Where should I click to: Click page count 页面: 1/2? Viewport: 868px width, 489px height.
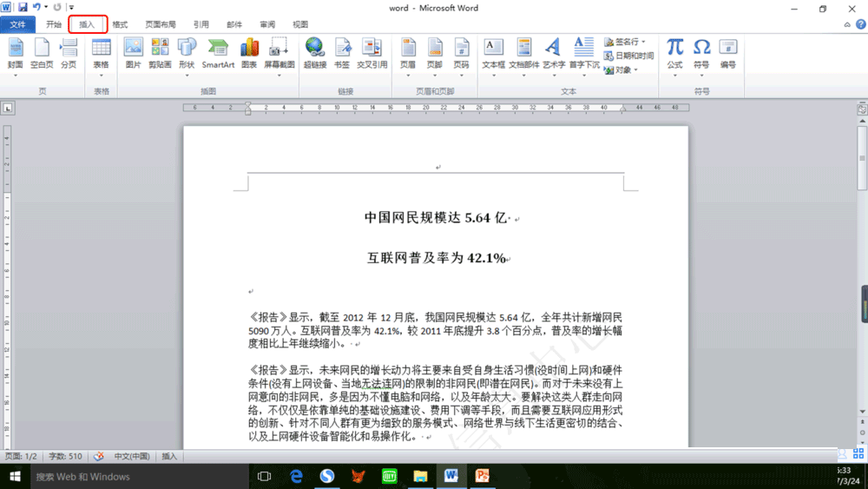[x=21, y=456]
